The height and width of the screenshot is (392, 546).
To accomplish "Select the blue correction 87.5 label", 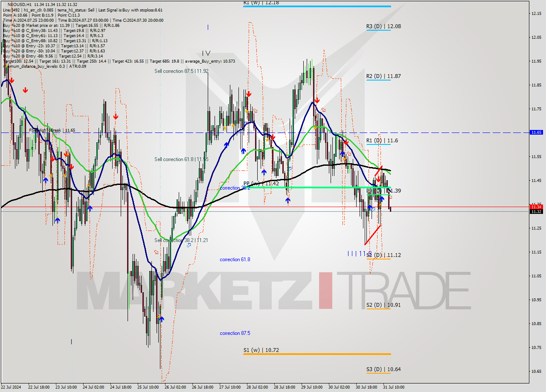I will coord(235,333).
